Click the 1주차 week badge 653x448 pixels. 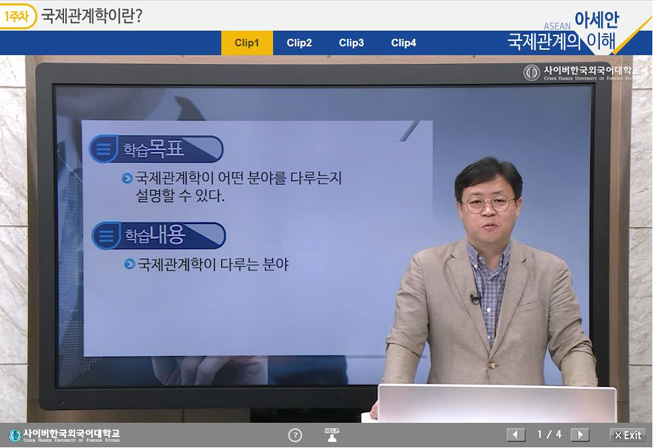(17, 17)
